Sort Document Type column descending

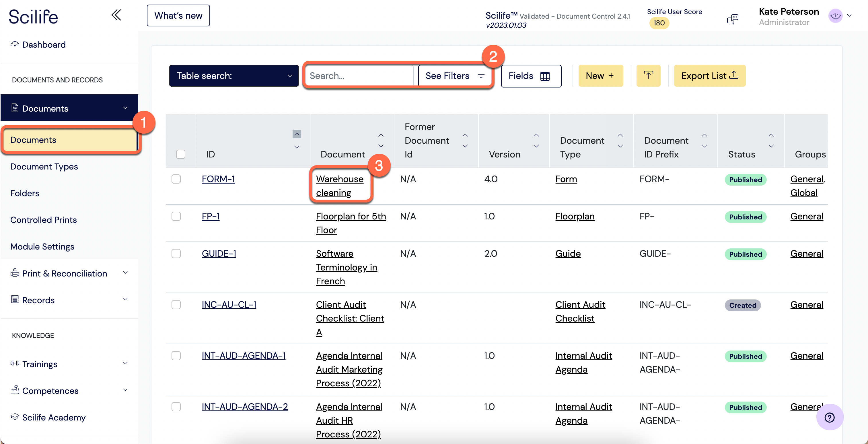tap(620, 146)
